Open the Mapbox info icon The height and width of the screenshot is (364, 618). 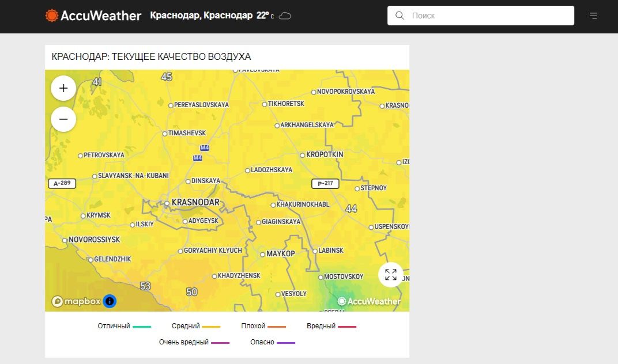pos(110,301)
